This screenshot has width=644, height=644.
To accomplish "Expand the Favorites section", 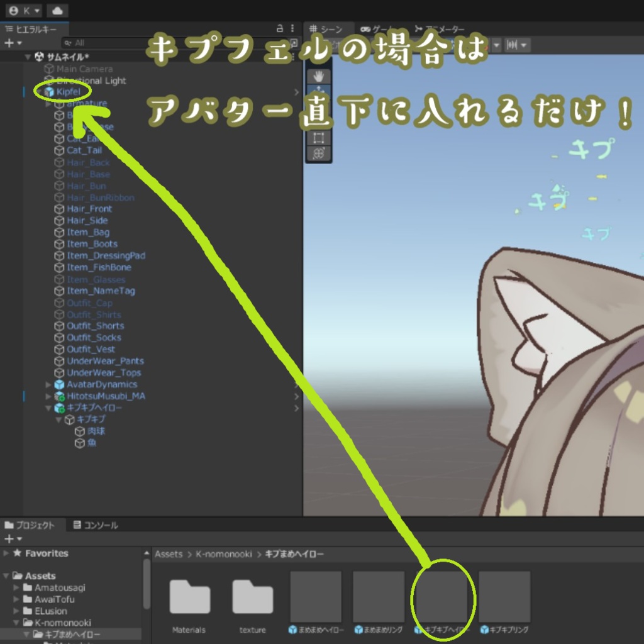I will (6, 553).
